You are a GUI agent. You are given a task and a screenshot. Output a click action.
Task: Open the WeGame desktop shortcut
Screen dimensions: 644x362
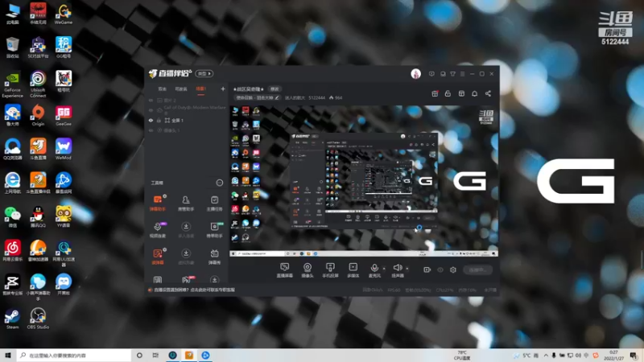click(x=64, y=14)
